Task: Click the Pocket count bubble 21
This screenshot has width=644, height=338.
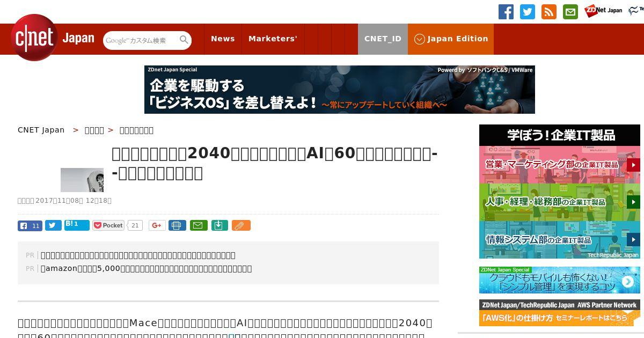Action: click(x=135, y=225)
